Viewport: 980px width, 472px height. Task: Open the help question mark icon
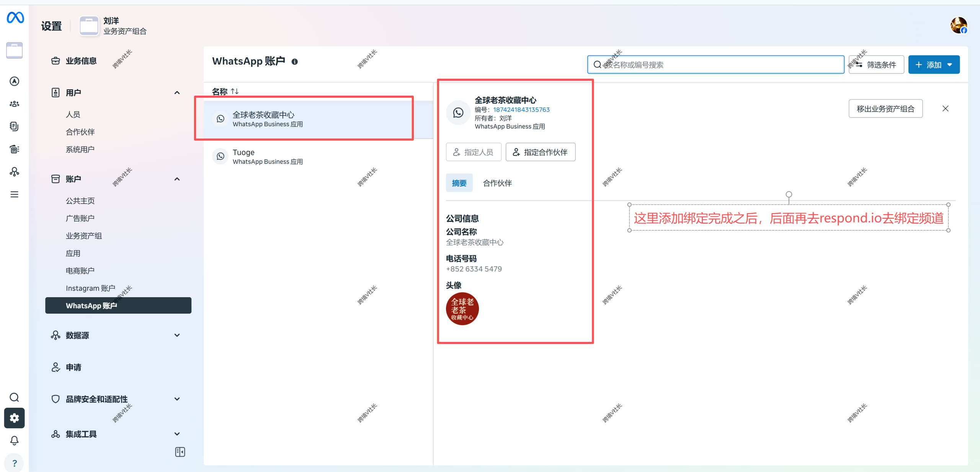(15, 463)
